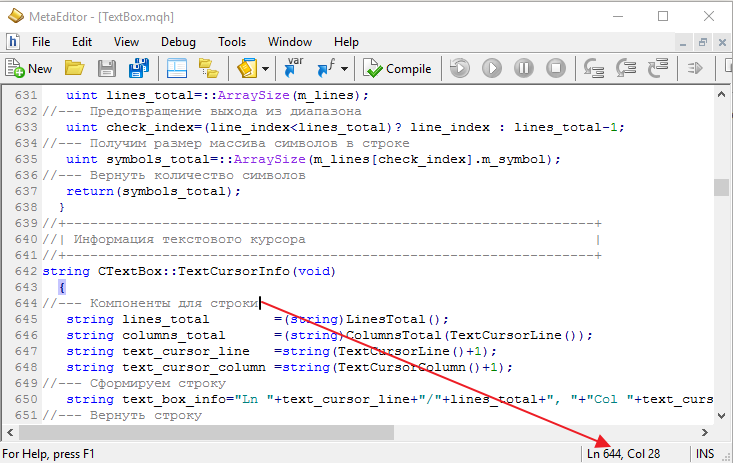Click the 'columns_total' variable on line 646
This screenshot has height=463, width=733.
pos(173,335)
